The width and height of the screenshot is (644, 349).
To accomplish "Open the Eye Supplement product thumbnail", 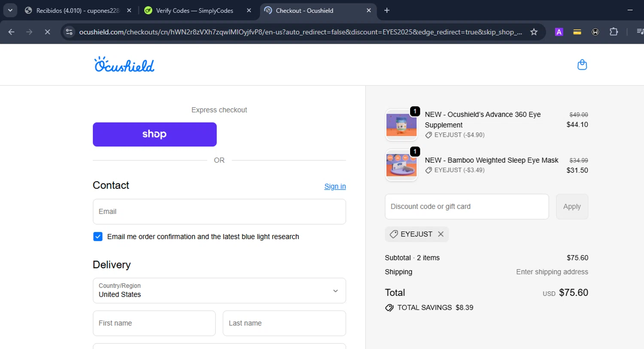I will coord(401,125).
